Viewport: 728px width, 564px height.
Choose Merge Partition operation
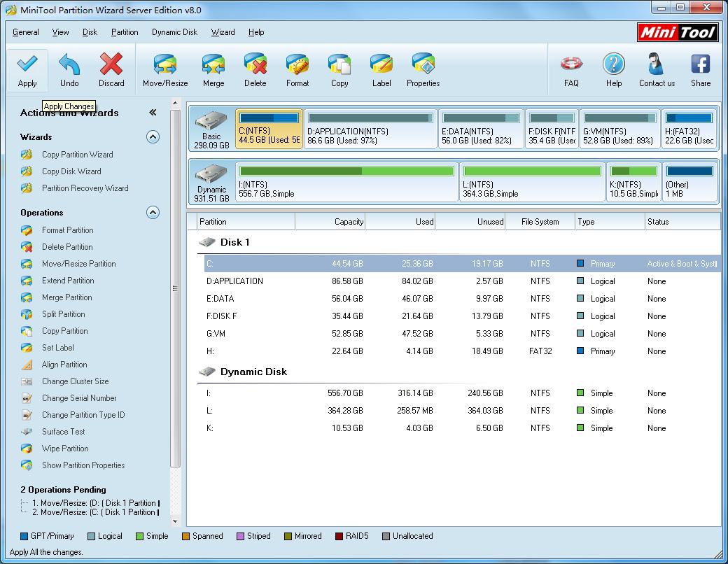click(x=67, y=297)
